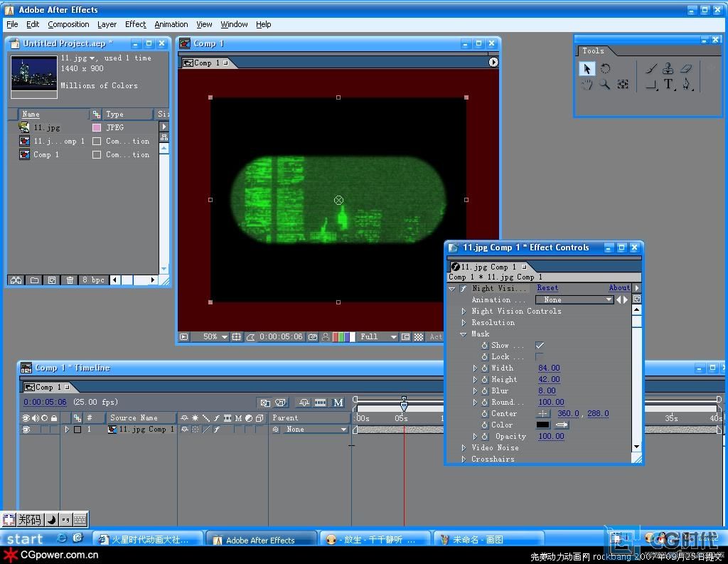Select the Selection arrow tool

pyautogui.click(x=587, y=69)
